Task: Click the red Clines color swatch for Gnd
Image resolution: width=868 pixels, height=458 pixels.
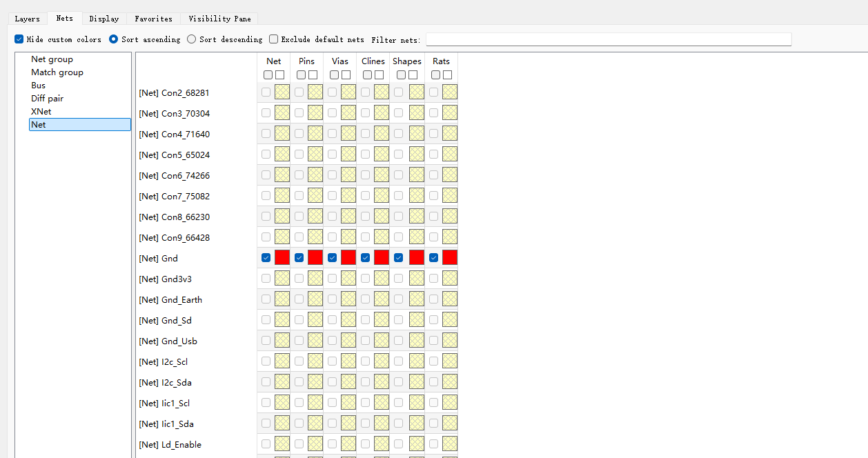Action: point(382,258)
